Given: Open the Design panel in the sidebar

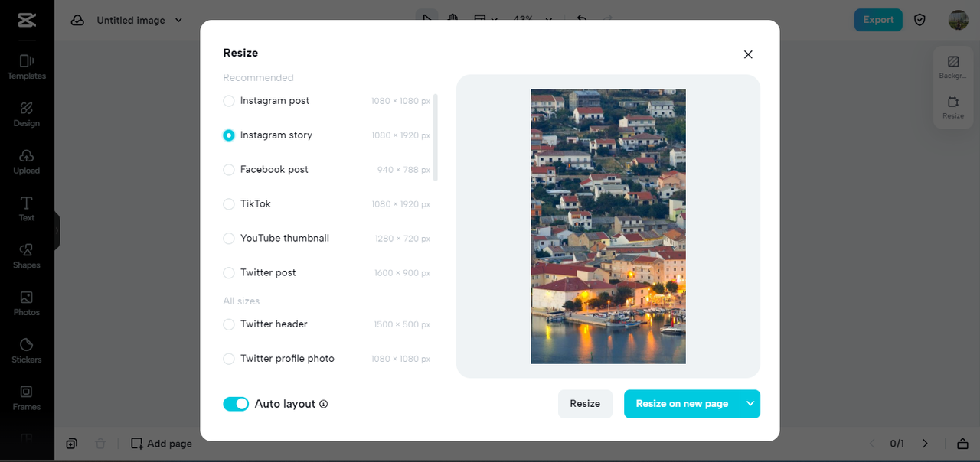Looking at the screenshot, I should [26, 114].
